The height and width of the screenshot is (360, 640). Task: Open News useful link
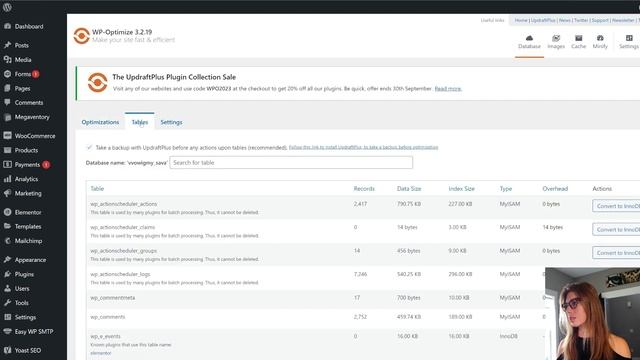[x=564, y=20]
